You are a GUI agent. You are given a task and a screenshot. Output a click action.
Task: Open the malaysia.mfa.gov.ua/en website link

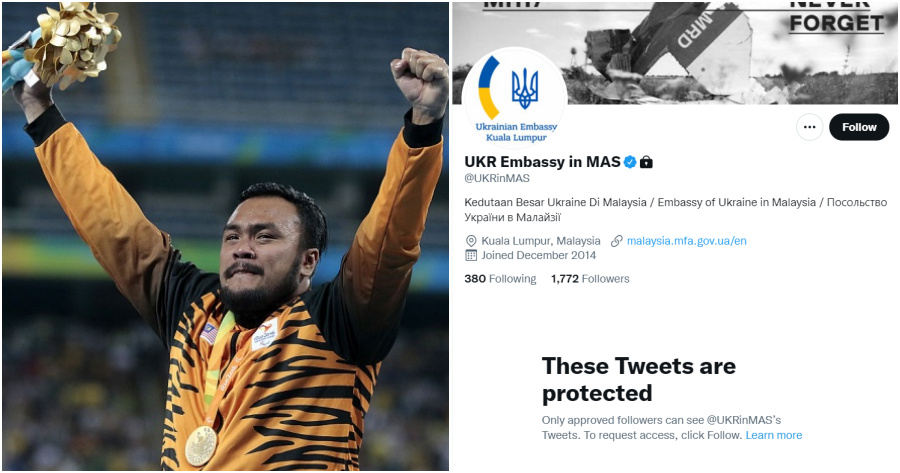pyautogui.click(x=686, y=241)
